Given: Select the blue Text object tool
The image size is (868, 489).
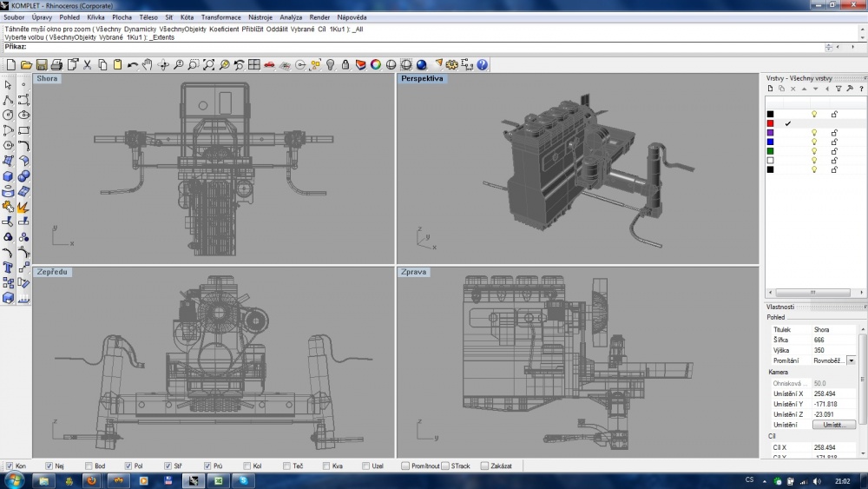Looking at the screenshot, I should click(9, 268).
